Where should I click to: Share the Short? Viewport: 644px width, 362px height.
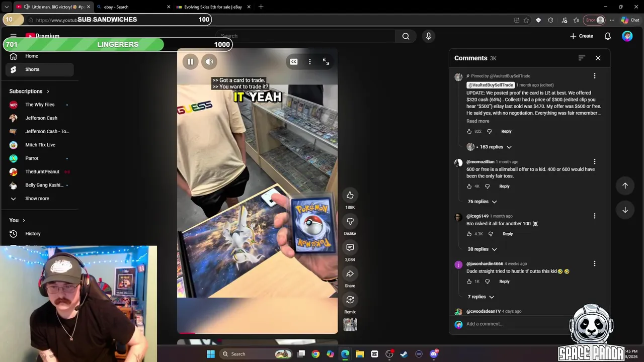click(350, 274)
